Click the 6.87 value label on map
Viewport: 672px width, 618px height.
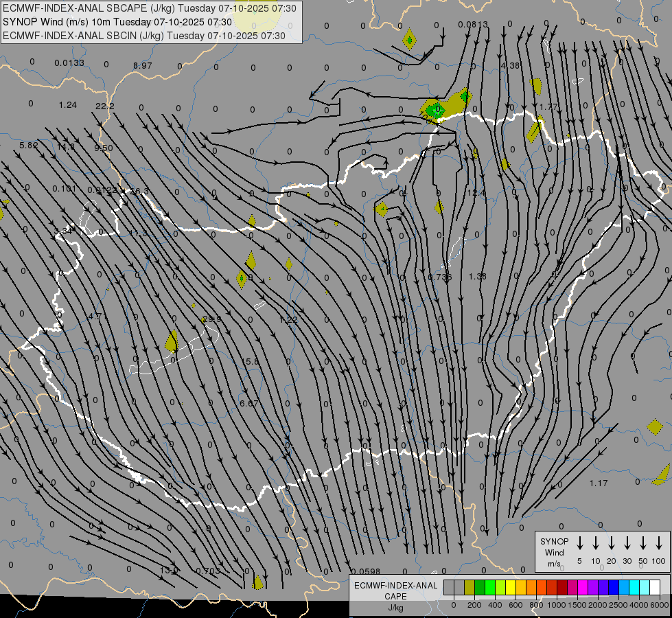[249, 404]
